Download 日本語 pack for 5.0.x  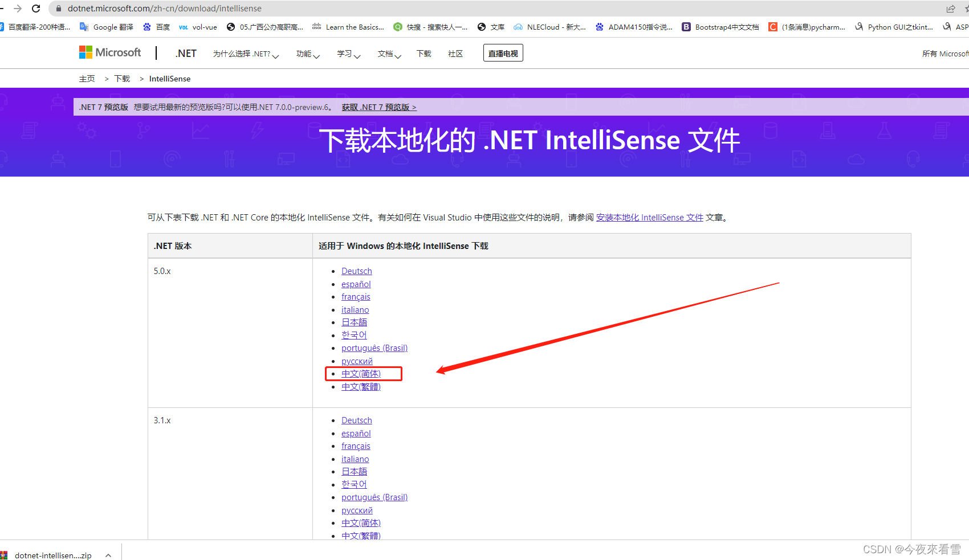pos(354,322)
